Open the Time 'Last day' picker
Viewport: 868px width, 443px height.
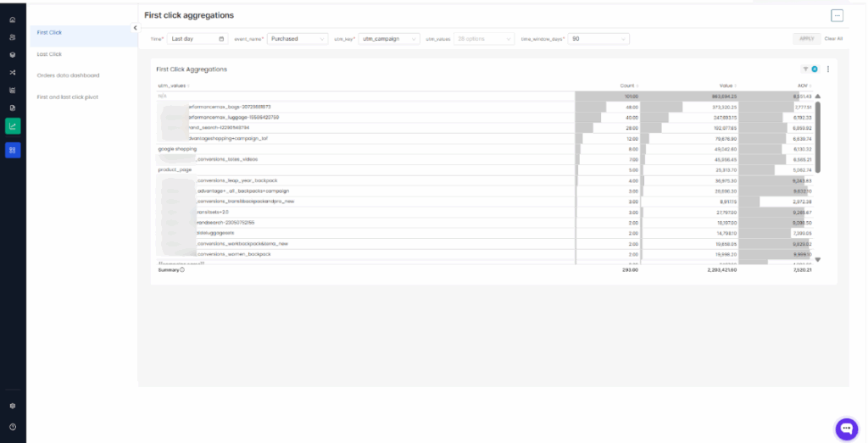[x=197, y=39]
